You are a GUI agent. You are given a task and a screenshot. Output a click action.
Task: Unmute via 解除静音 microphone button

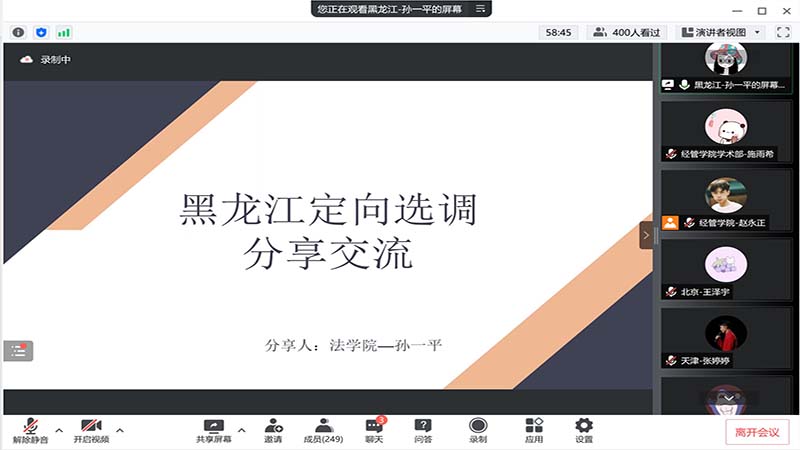click(x=31, y=431)
